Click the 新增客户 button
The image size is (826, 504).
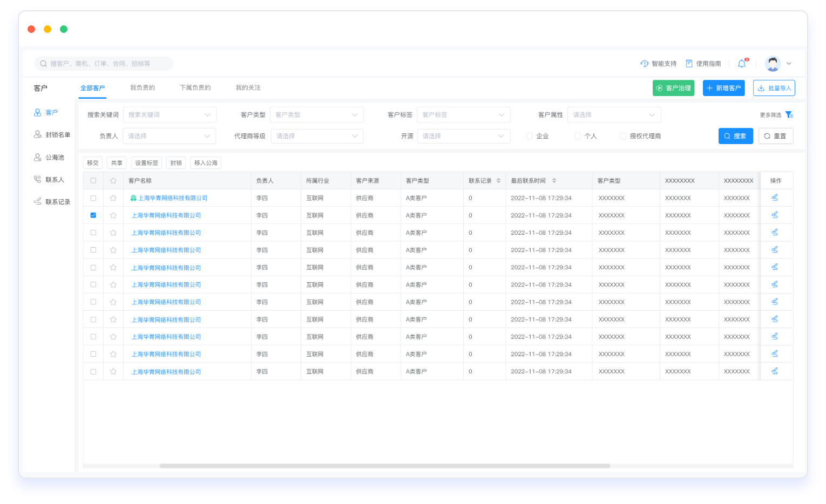[723, 88]
